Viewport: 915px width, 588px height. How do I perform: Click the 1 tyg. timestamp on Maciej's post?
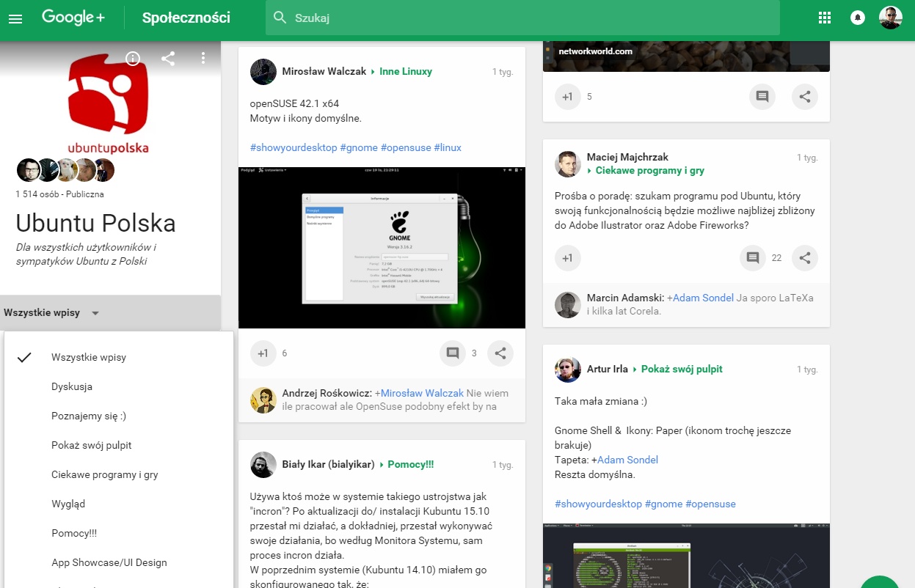807,158
